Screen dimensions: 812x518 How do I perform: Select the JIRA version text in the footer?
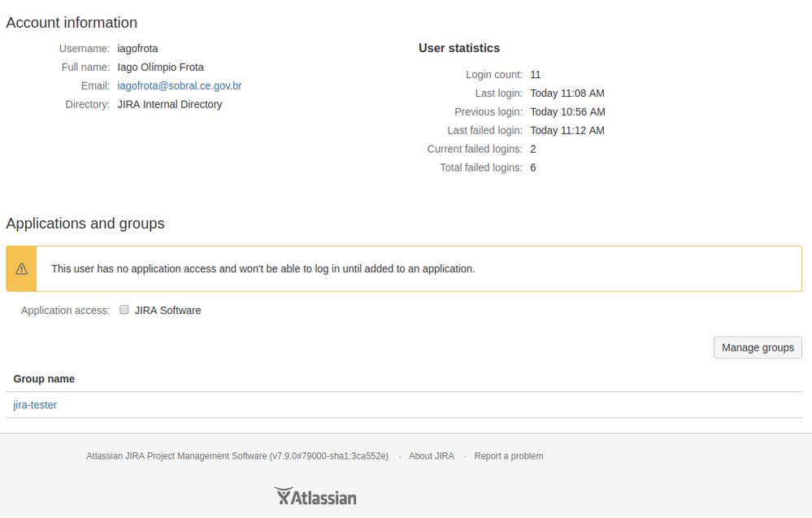(x=236, y=455)
